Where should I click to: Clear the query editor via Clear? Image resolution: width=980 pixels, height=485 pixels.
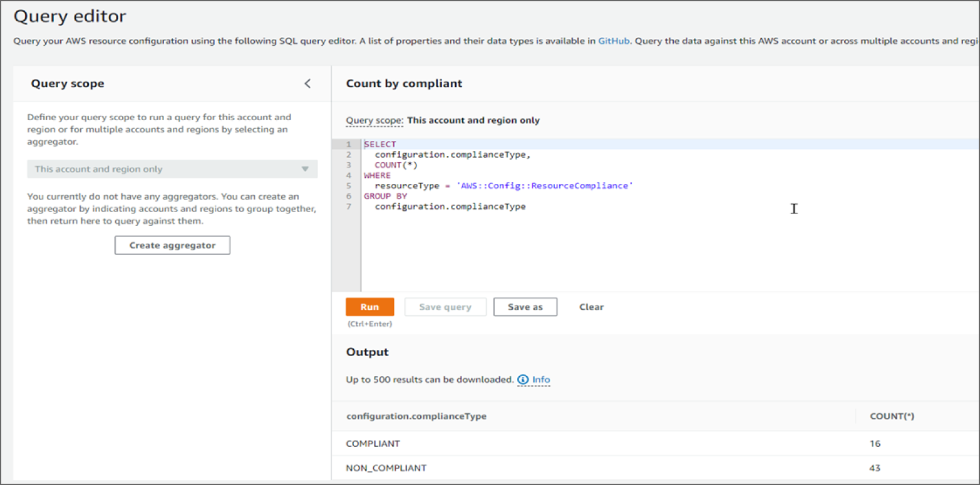[591, 307]
